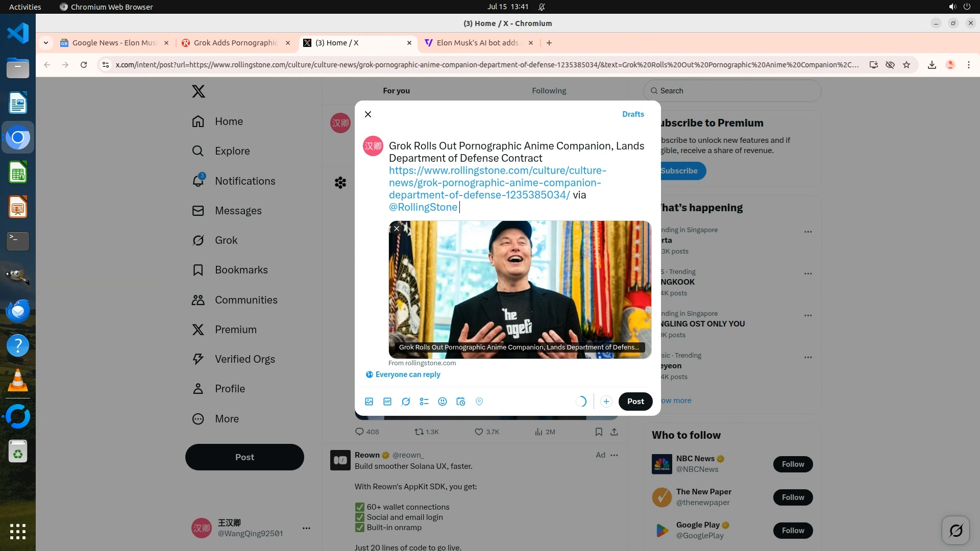Click the Grok enhance icon in composer
Image resolution: width=980 pixels, height=551 pixels.
(406, 402)
